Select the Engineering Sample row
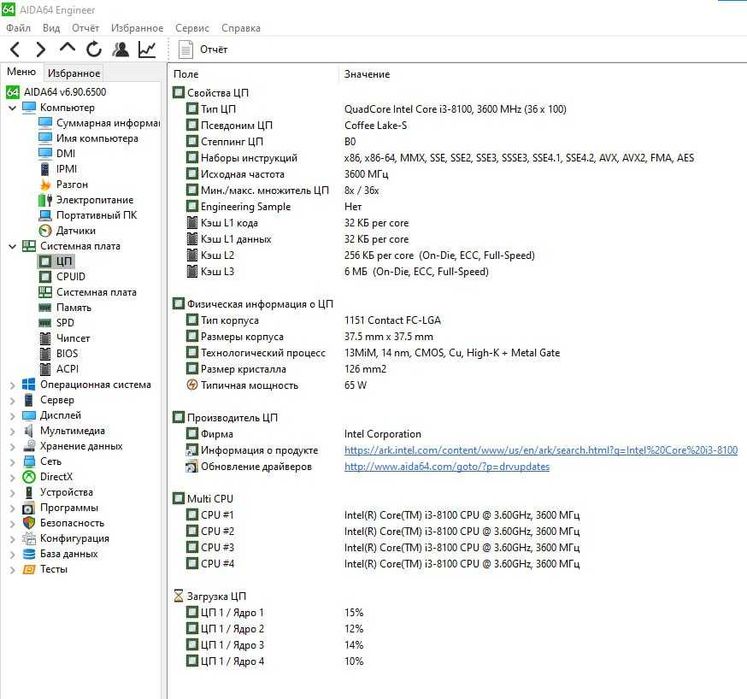The height and width of the screenshot is (699, 747). (274, 207)
